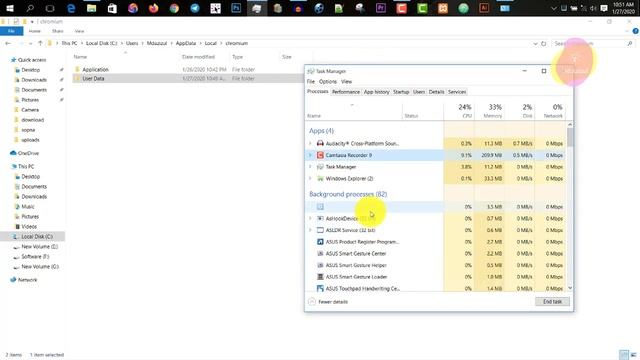640x360 pixels.
Task: Click the taskbar search magnifier icon
Action: (x=30, y=8)
